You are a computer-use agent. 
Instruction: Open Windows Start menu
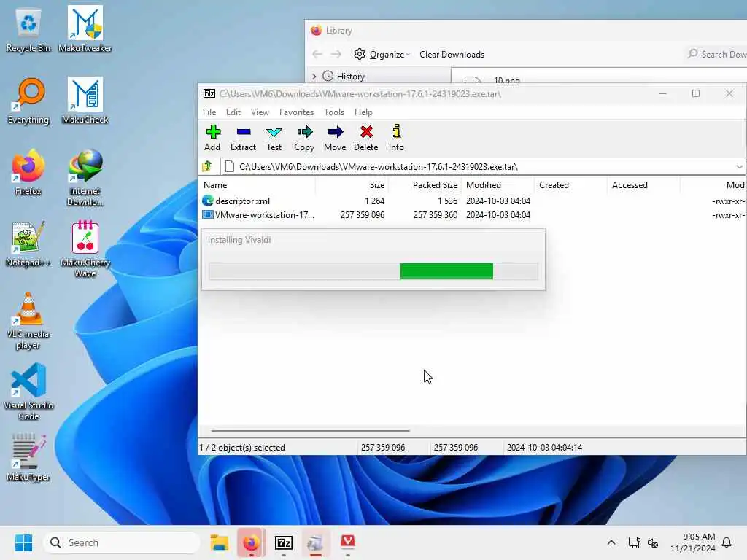coord(23,542)
